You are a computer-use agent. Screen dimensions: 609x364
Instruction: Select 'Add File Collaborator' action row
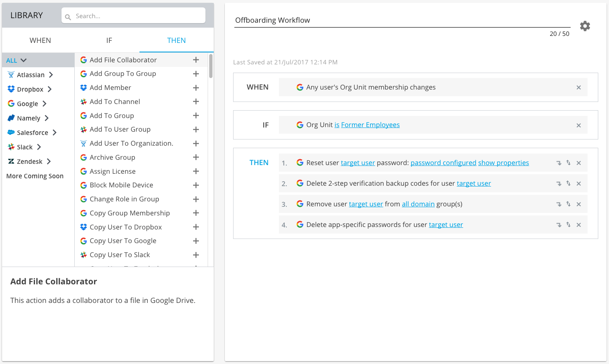pos(141,60)
